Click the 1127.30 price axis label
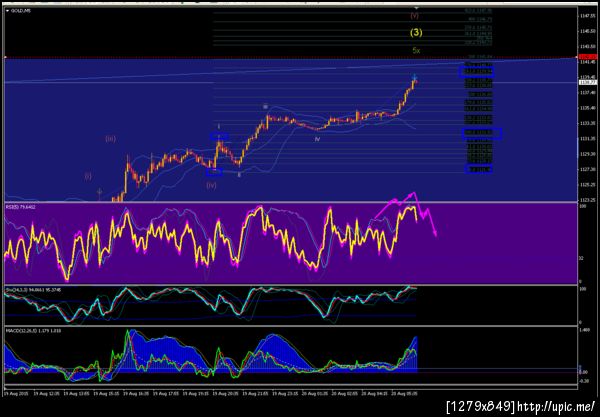Image resolution: width=600 pixels, height=417 pixels. click(587, 169)
